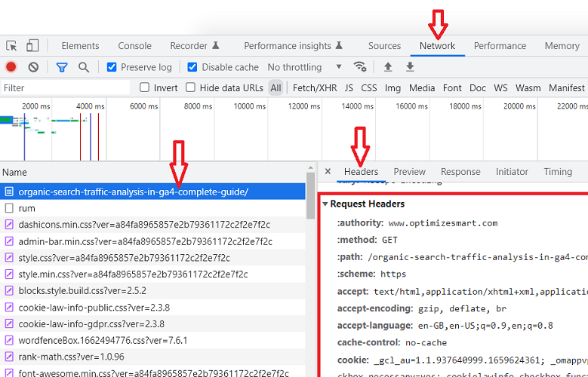Toggle the device toolbar icon
This screenshot has width=588, height=377.
(32, 46)
